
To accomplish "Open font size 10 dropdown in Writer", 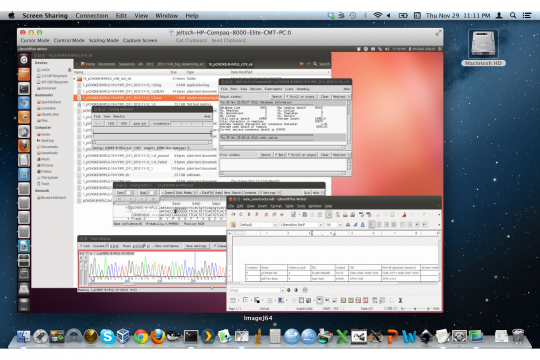I will tap(340, 225).
